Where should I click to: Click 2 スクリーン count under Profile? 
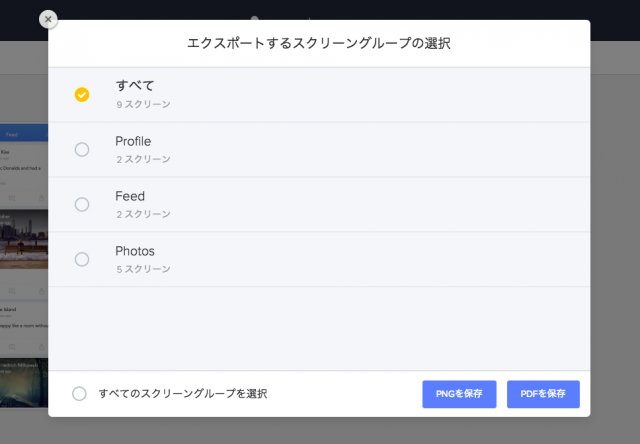pos(143,159)
